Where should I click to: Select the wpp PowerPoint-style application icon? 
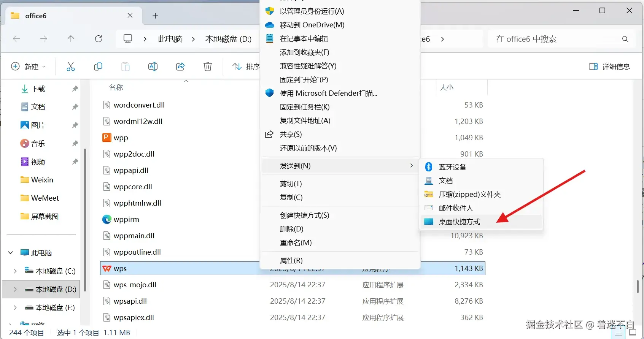(x=107, y=138)
